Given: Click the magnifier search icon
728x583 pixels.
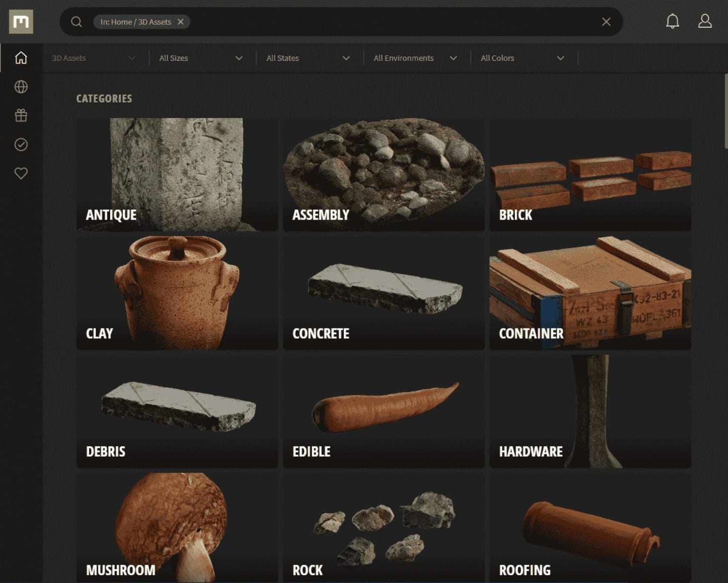Looking at the screenshot, I should 76,22.
